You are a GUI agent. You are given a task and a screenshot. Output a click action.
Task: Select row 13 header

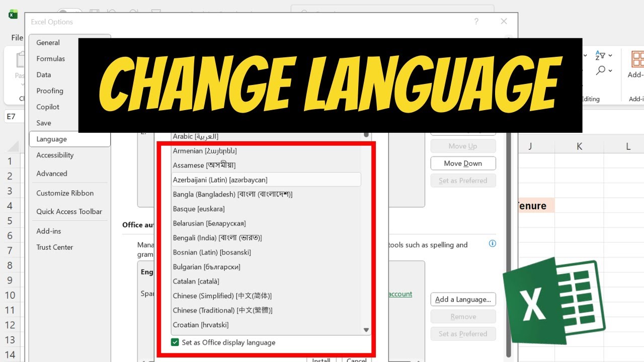[10, 340]
